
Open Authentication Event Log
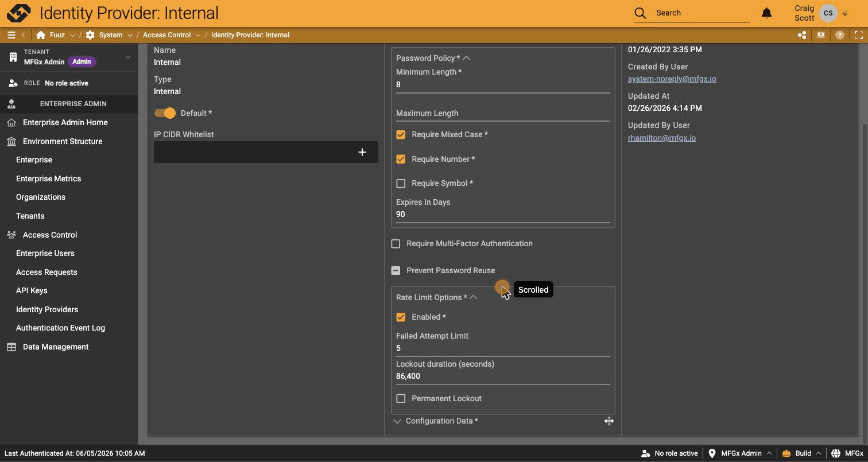pyautogui.click(x=60, y=328)
